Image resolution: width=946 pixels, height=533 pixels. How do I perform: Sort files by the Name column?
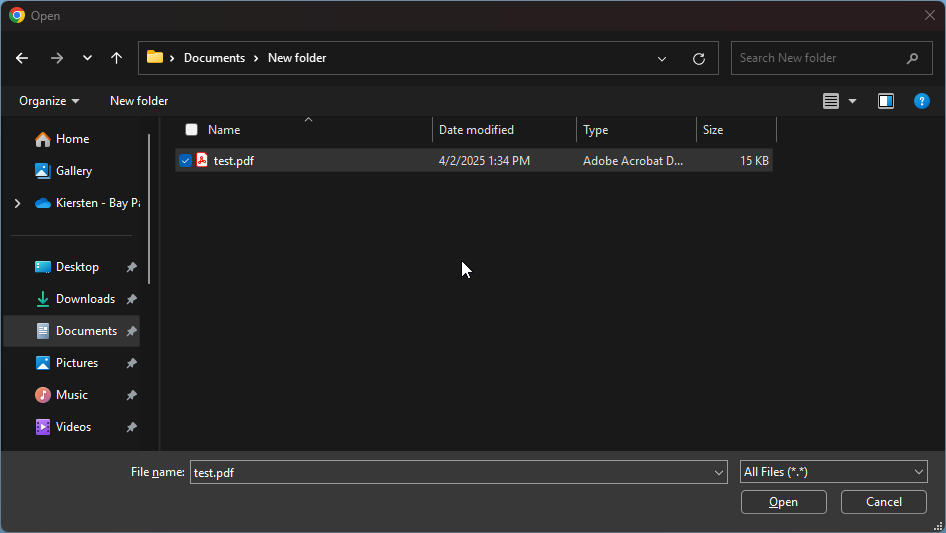(x=224, y=130)
